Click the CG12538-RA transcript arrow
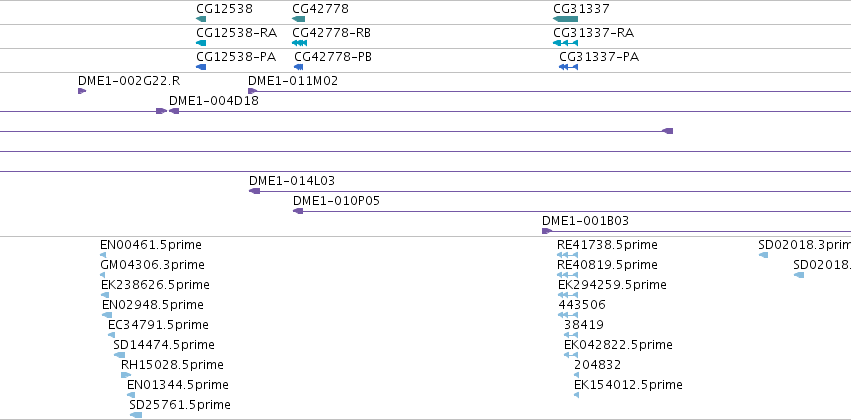The image size is (851, 420). click(x=201, y=43)
